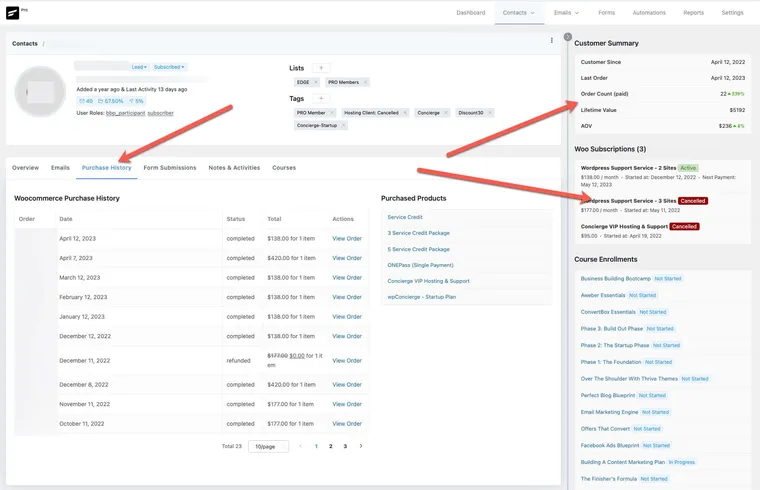Click the Order Count (paid) row
This screenshot has width=760, height=490.
coord(663,94)
